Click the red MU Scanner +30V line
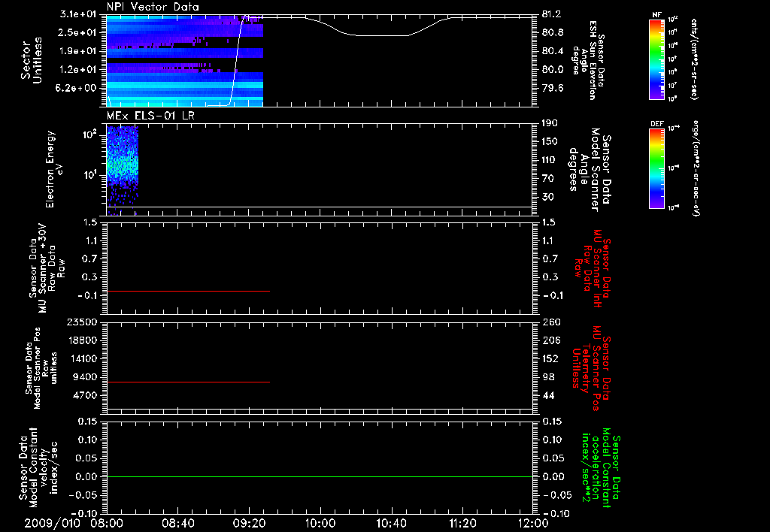This screenshot has width=770, height=532. tap(188, 291)
